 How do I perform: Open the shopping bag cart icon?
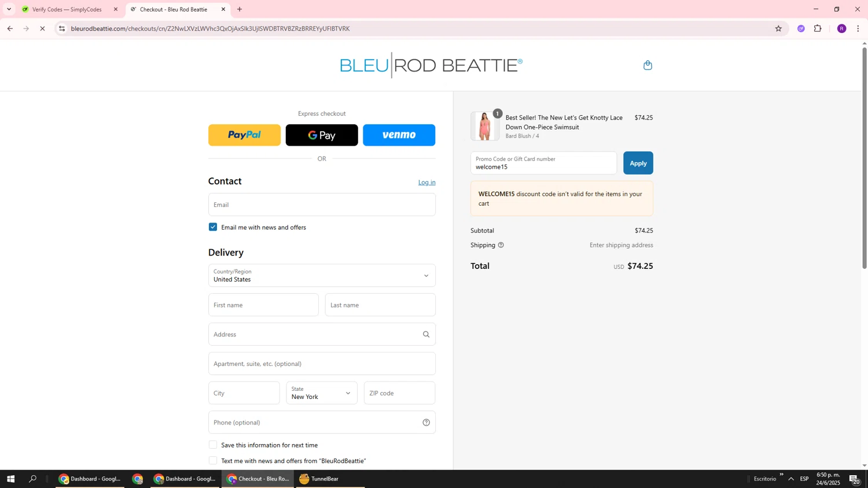click(648, 65)
